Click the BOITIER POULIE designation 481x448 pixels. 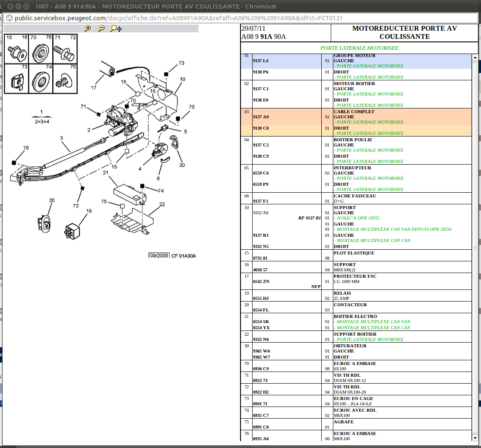coord(353,140)
